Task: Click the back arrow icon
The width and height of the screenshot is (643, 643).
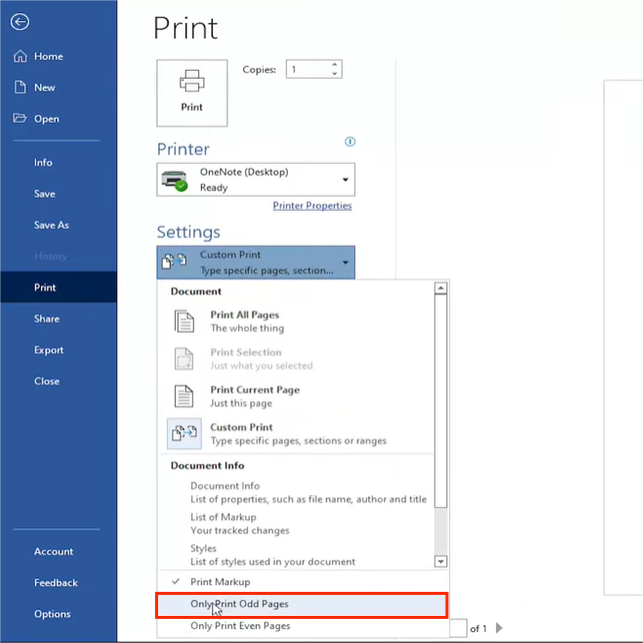Action: click(x=20, y=22)
